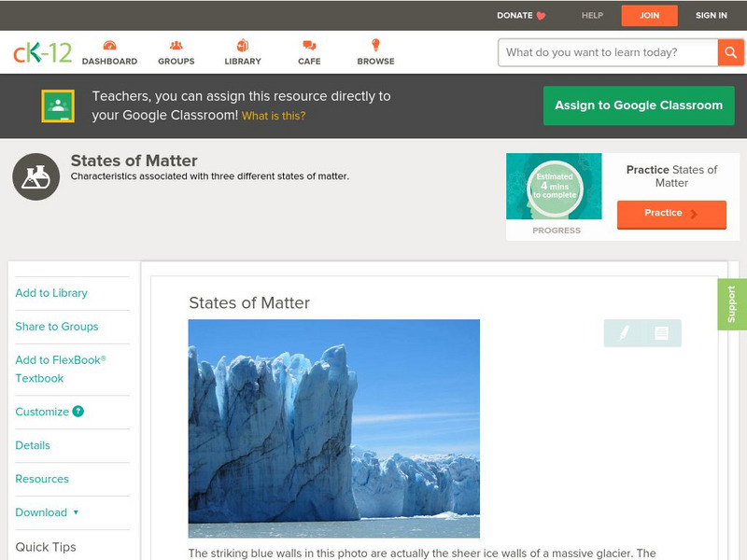Click GROUPS in the navigation
The height and width of the screenshot is (560, 747).
pos(176,62)
